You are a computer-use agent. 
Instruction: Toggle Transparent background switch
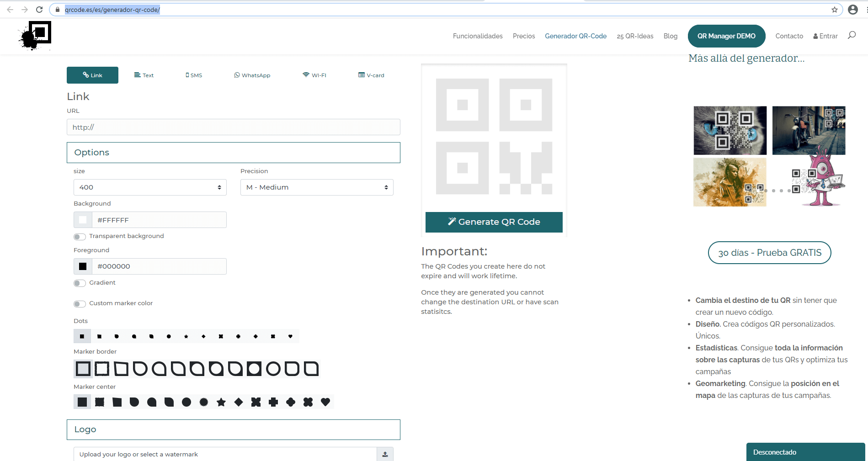(80, 237)
